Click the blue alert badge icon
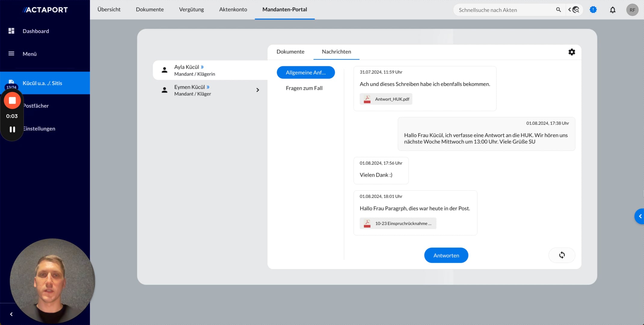This screenshot has height=325, width=644. point(593,10)
